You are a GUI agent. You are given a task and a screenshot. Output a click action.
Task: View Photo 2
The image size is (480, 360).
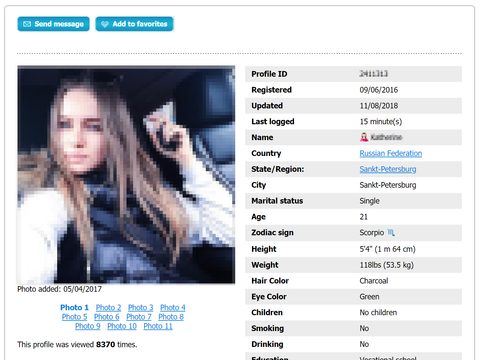click(x=108, y=307)
